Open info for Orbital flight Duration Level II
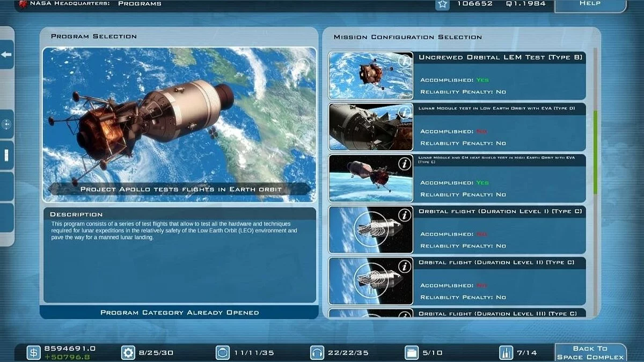 tap(405, 267)
